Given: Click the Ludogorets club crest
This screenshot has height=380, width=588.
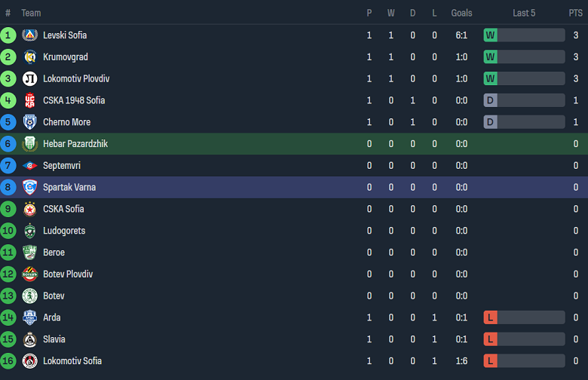Looking at the screenshot, I should click(29, 231).
